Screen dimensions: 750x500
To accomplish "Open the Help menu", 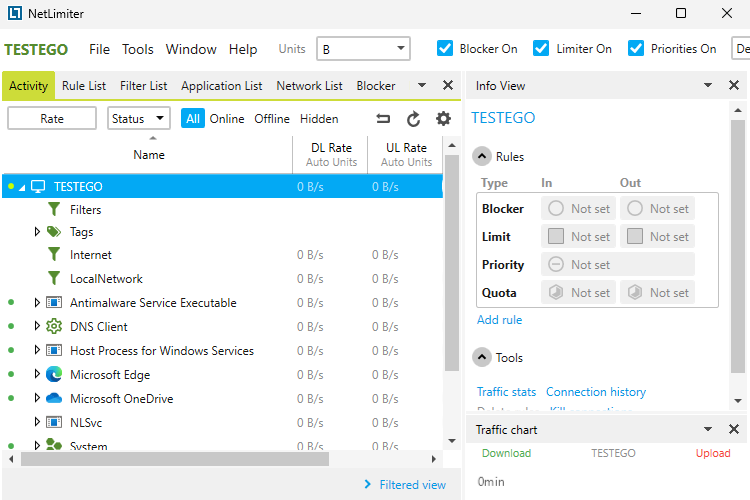I will pos(243,49).
